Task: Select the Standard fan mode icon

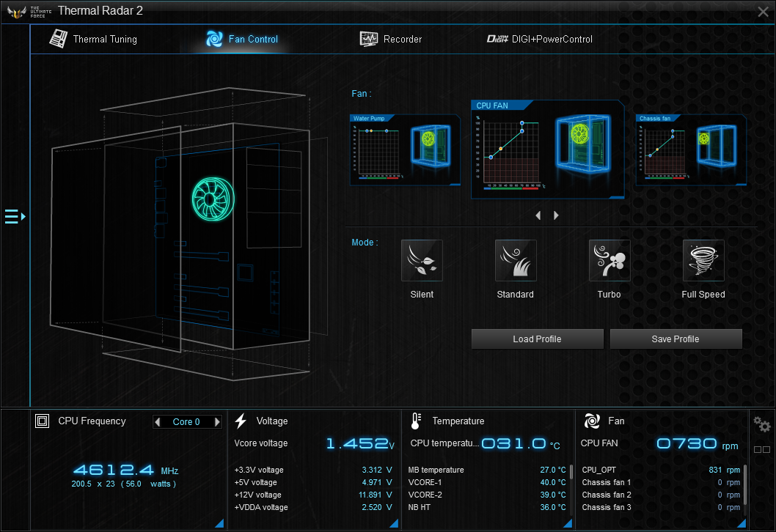Action: click(516, 261)
